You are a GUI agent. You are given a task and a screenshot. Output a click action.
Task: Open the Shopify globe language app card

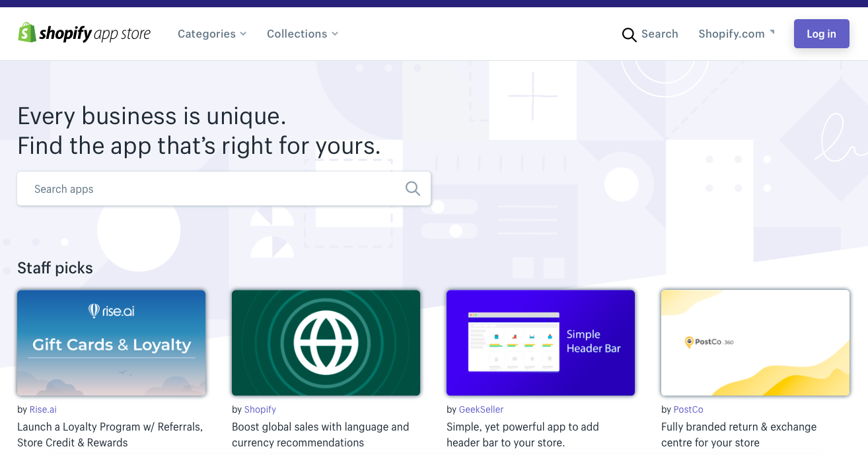(x=326, y=342)
